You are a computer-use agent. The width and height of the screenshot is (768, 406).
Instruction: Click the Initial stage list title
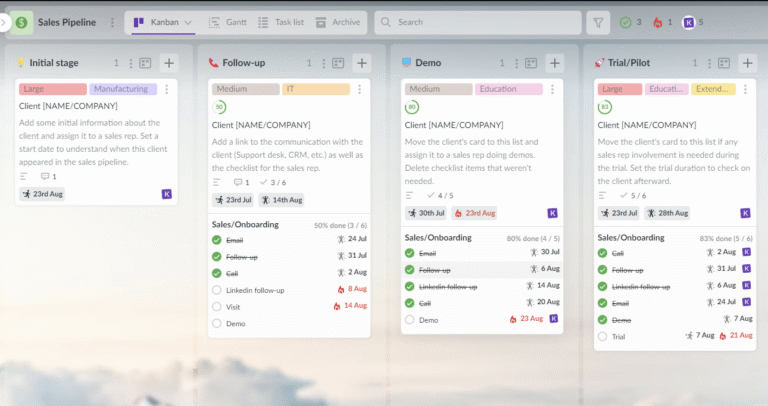[53, 63]
